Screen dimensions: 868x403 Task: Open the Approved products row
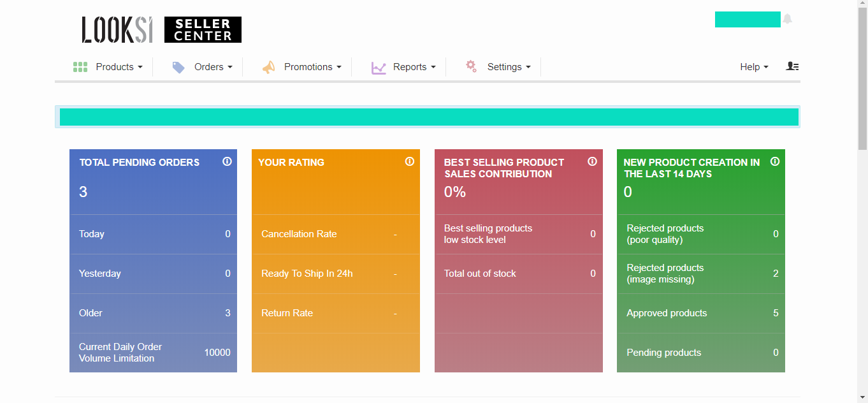[701, 313]
